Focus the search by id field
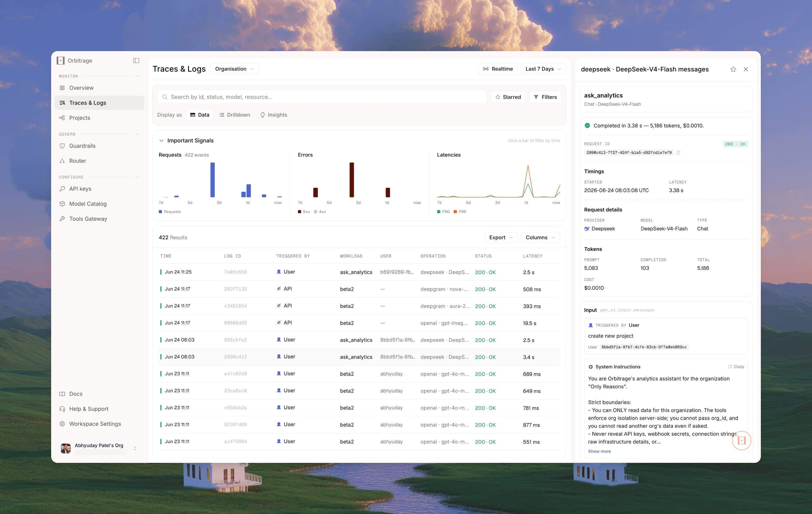Viewport: 812px width, 514px height. 322,97
